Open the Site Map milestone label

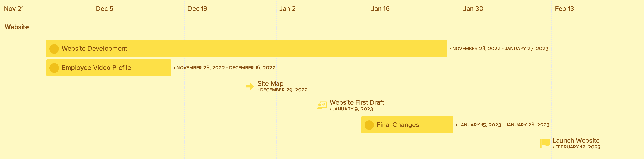pyautogui.click(x=270, y=83)
